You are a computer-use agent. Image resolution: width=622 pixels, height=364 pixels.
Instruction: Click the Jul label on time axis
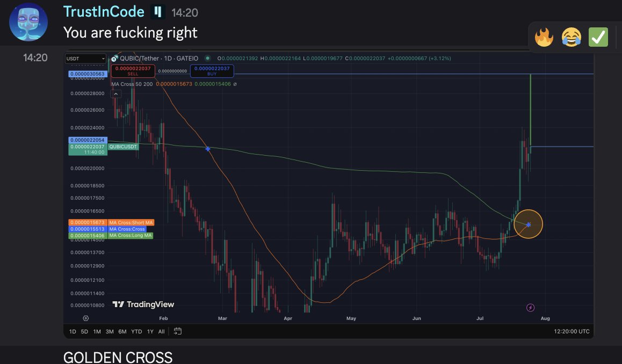tap(480, 318)
